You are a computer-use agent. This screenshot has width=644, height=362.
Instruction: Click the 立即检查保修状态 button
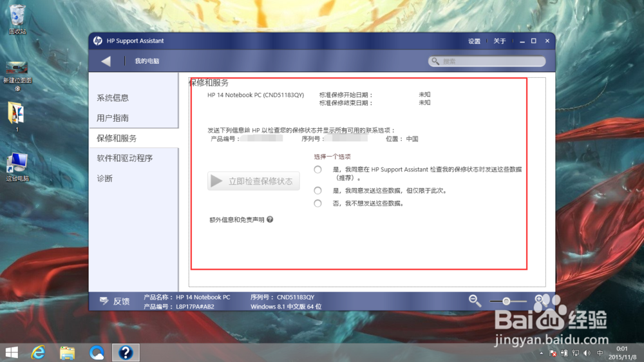coord(253,181)
